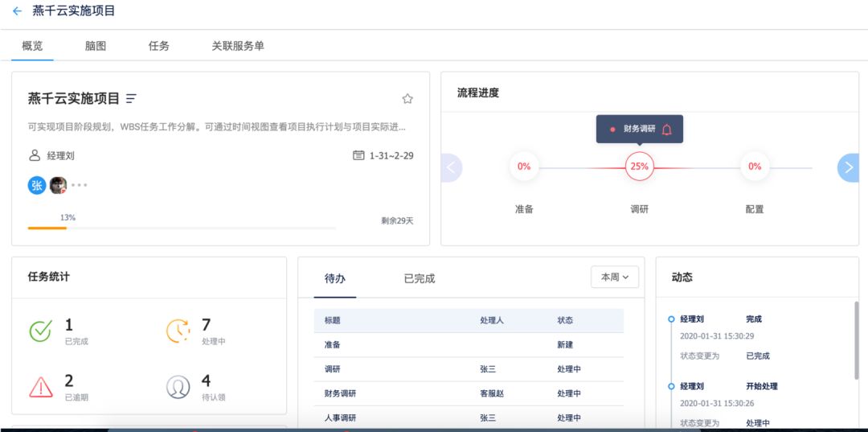Select the 25% 调研 stage node
This screenshot has width=868, height=432.
[x=639, y=167]
